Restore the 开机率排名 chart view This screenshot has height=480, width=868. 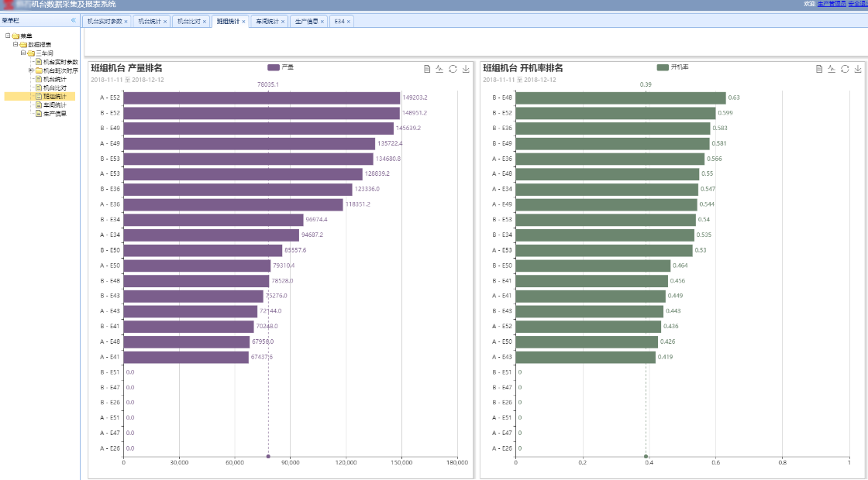845,69
